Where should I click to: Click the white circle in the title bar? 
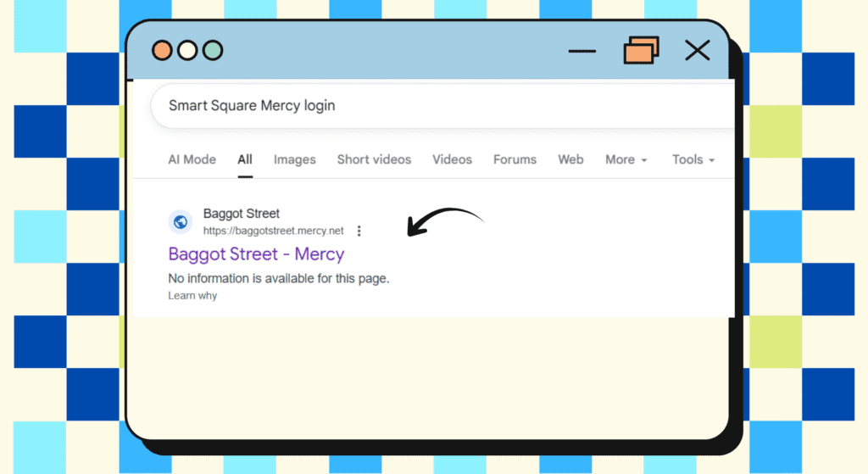pos(187,51)
